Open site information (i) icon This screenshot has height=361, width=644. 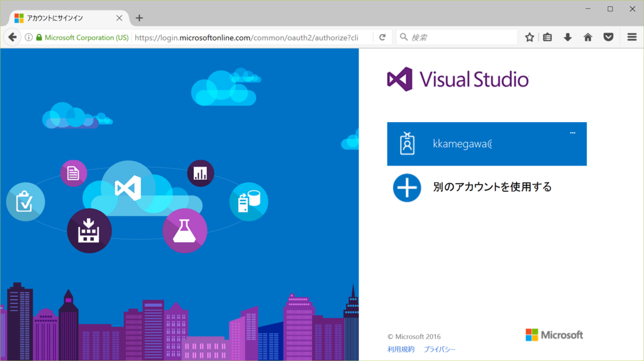point(29,37)
